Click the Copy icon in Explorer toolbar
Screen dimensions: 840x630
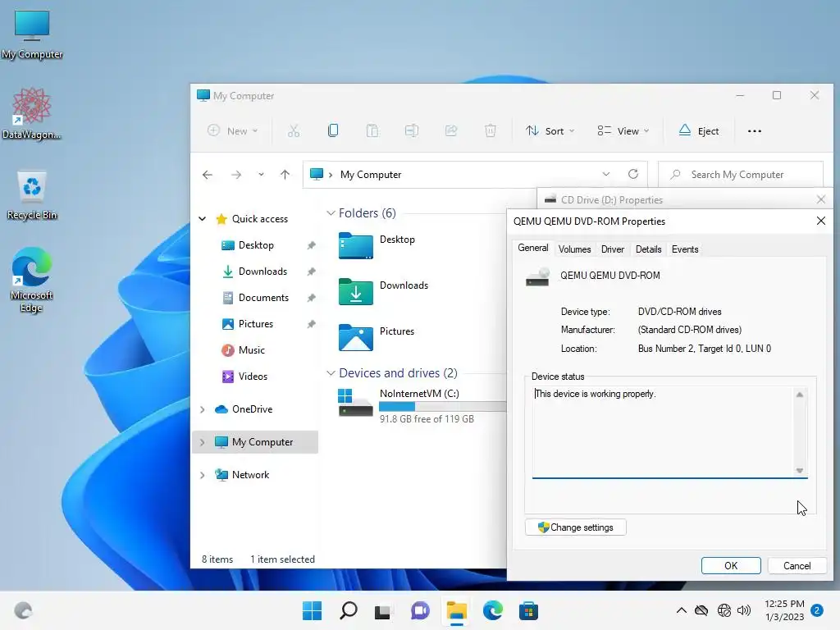coord(333,130)
